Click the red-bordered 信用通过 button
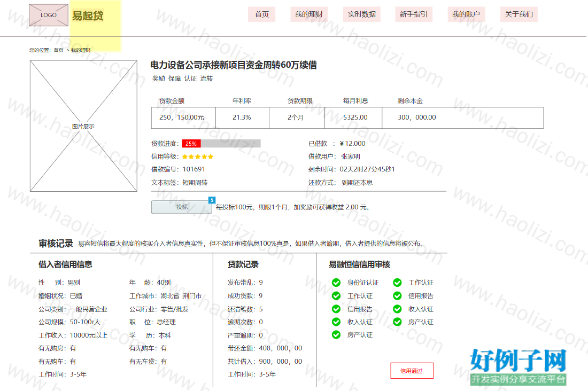The height and width of the screenshot is (391, 588). [x=412, y=371]
